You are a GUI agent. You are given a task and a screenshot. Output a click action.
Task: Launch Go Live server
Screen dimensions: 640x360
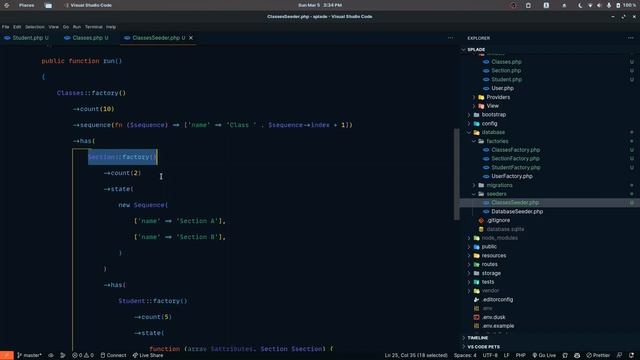(x=544, y=355)
